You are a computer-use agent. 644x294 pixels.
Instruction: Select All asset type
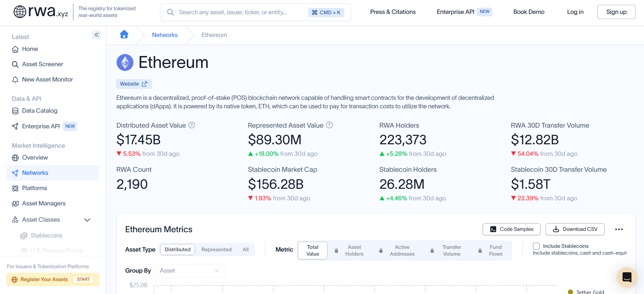point(246,250)
